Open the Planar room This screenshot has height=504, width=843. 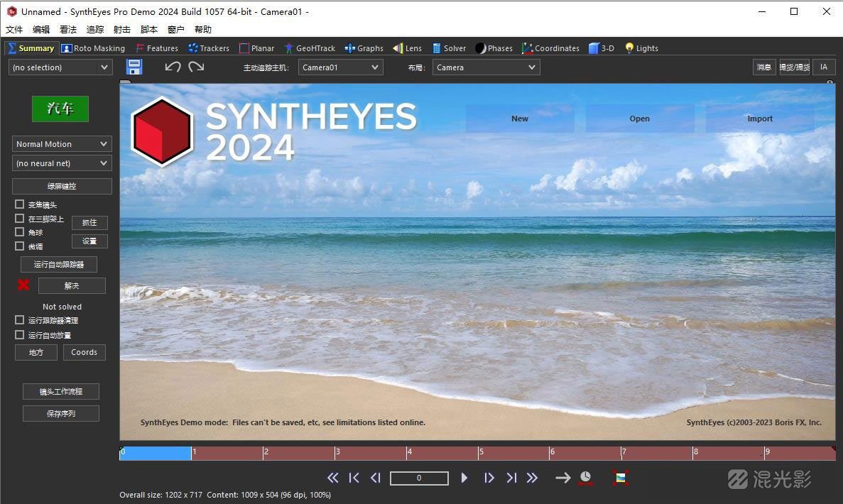pyautogui.click(x=256, y=48)
